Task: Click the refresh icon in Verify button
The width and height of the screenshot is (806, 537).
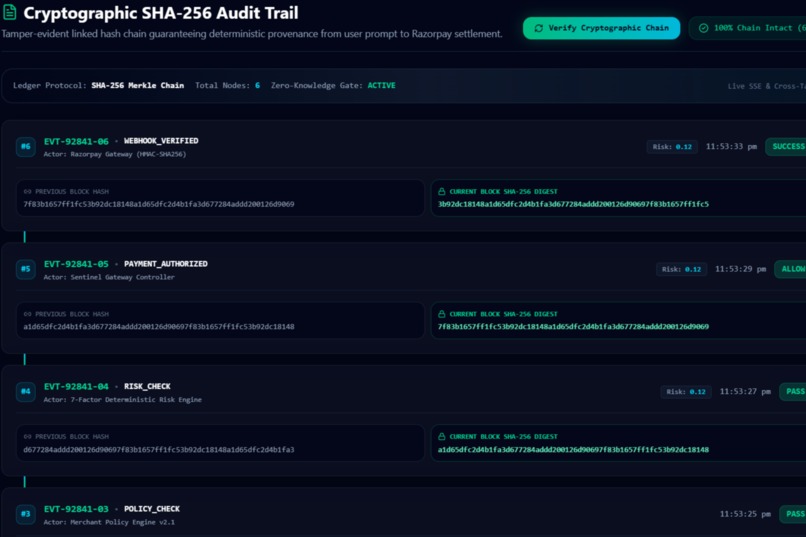Action: 538,28
